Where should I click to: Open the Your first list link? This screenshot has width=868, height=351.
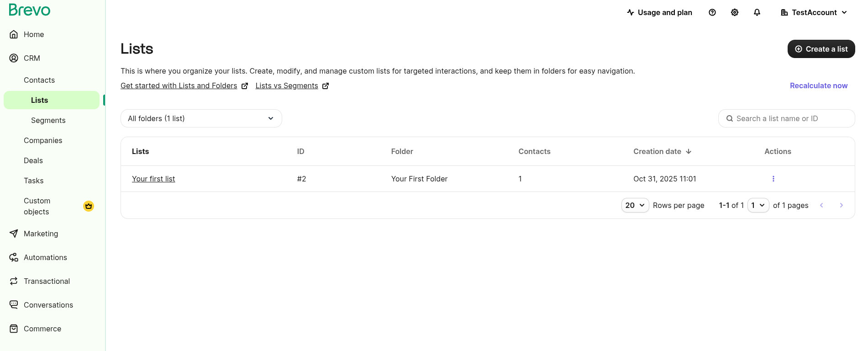pyautogui.click(x=153, y=179)
